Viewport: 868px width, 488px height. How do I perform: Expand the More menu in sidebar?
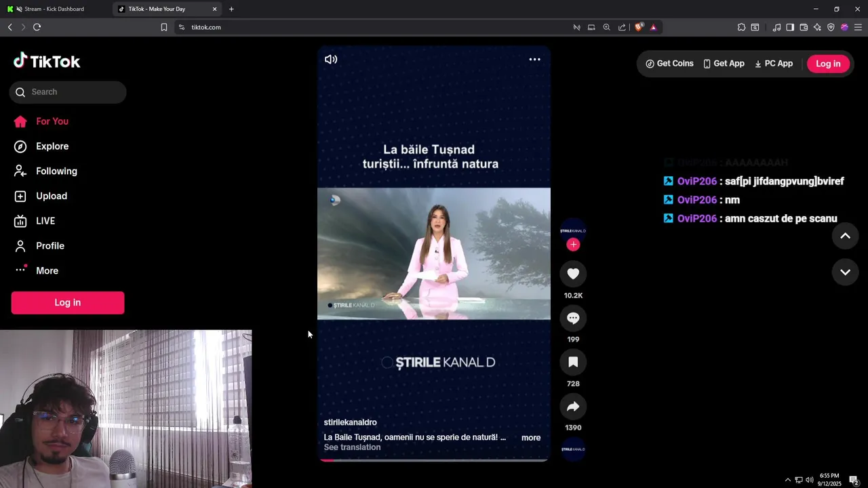pos(37,270)
